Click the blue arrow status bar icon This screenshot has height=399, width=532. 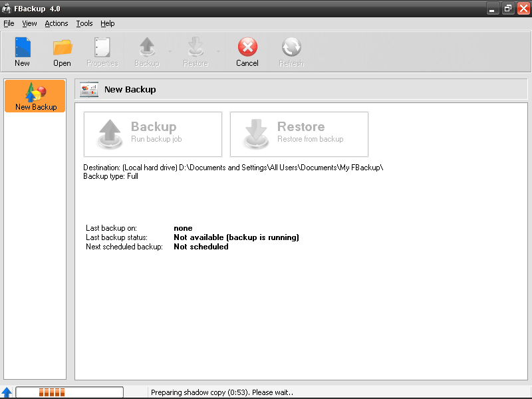[x=7, y=392]
